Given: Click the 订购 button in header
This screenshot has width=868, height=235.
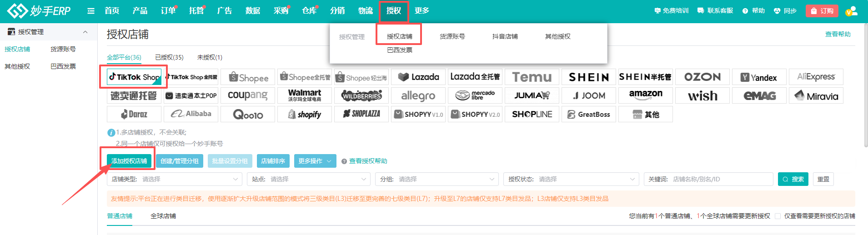Looking at the screenshot, I should [x=822, y=11].
